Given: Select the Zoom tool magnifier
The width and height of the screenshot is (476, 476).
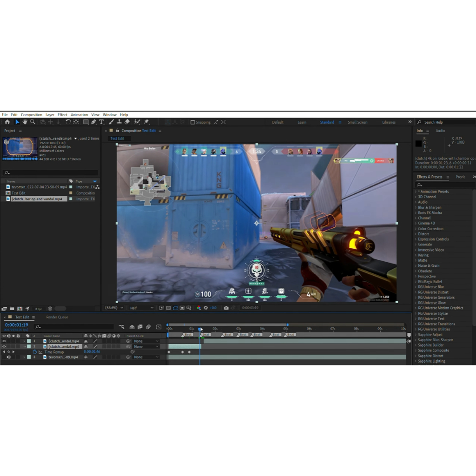Looking at the screenshot, I should click(x=33, y=122).
